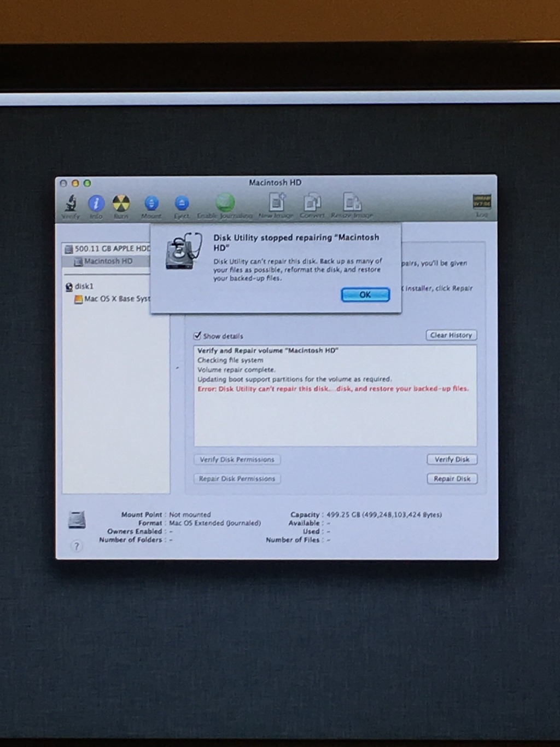Click the Verify Disk button
560x747 pixels.
452,459
